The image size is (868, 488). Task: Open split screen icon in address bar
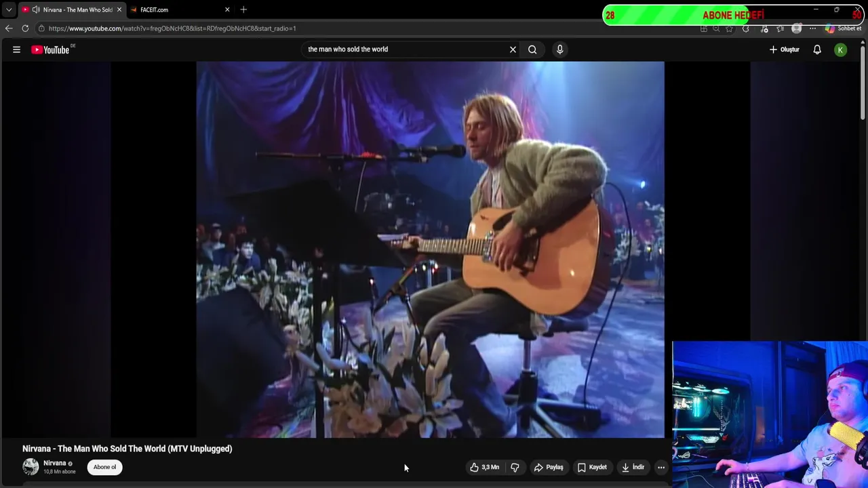704,28
